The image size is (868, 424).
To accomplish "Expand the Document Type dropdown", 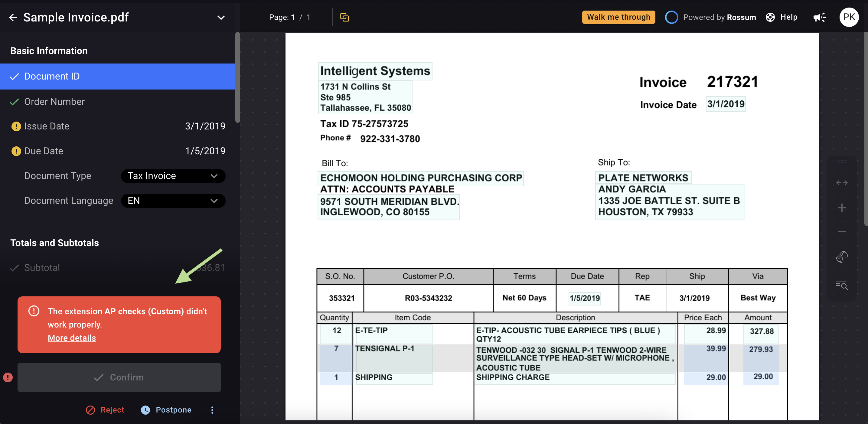I will (x=173, y=176).
